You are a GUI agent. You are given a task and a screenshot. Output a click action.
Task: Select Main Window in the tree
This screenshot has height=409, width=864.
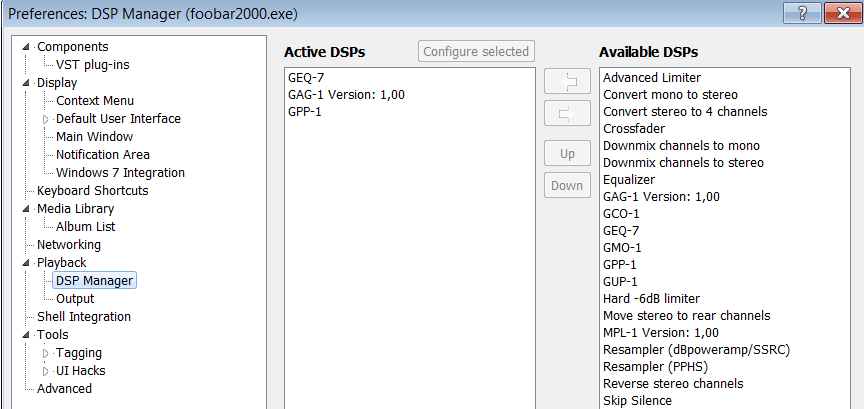[x=94, y=137]
